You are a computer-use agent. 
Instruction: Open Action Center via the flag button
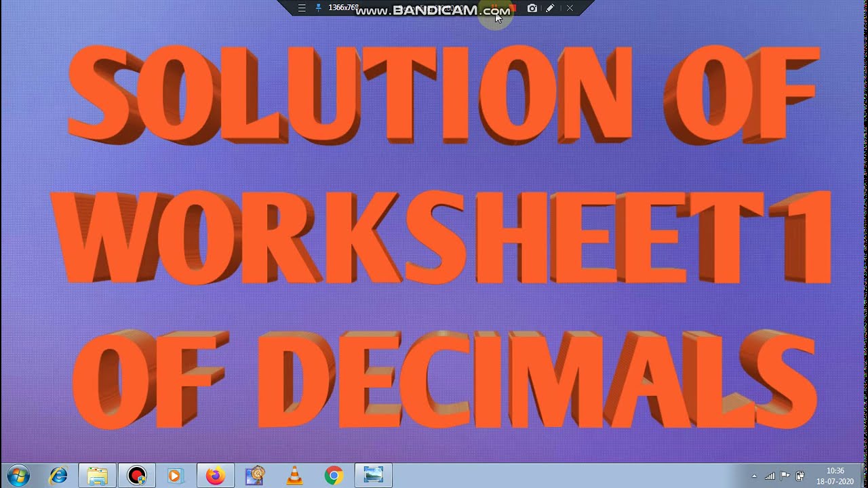(x=785, y=475)
